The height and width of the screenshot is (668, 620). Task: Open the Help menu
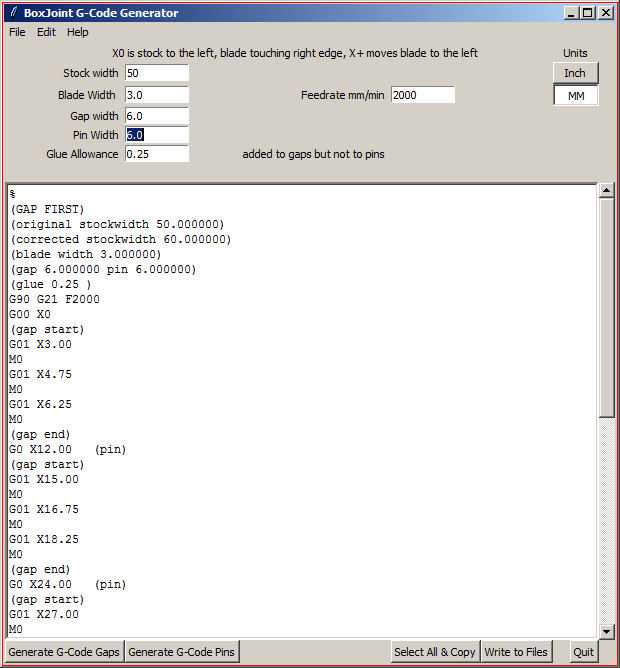tap(78, 32)
